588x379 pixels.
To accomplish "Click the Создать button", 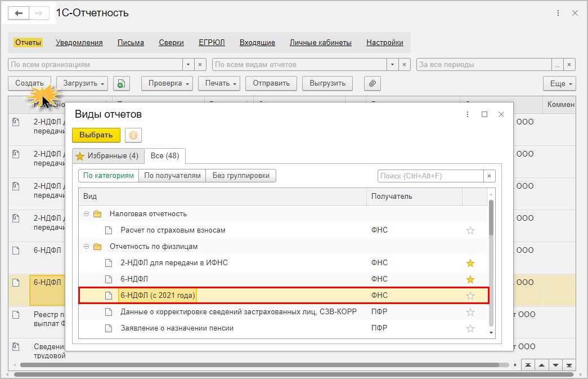I will coord(29,83).
